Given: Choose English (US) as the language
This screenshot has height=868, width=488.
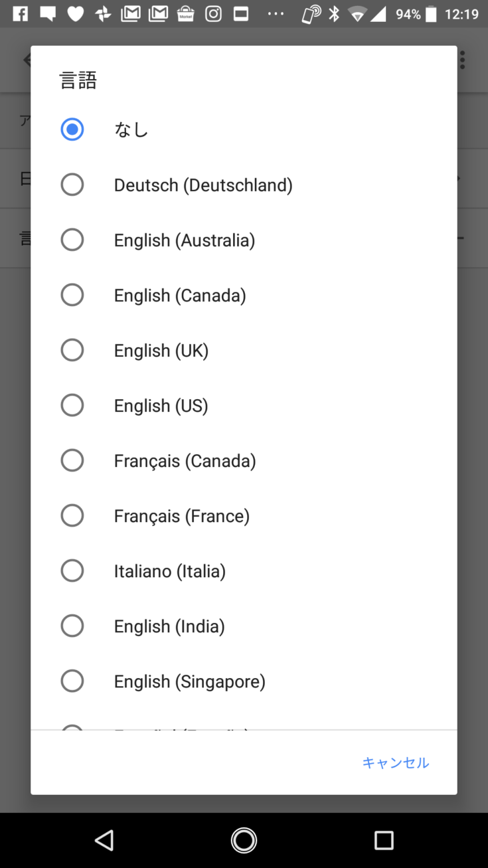Looking at the screenshot, I should pos(72,405).
